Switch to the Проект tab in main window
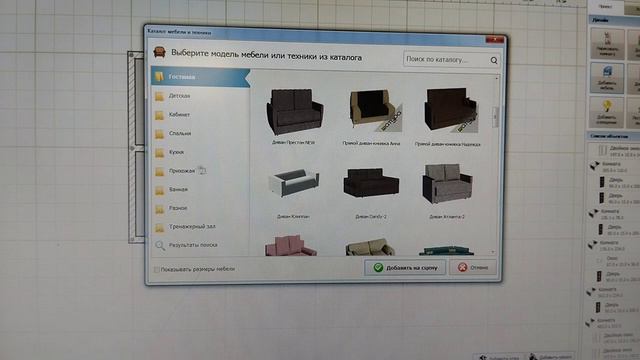640x360 pixels. point(606,6)
